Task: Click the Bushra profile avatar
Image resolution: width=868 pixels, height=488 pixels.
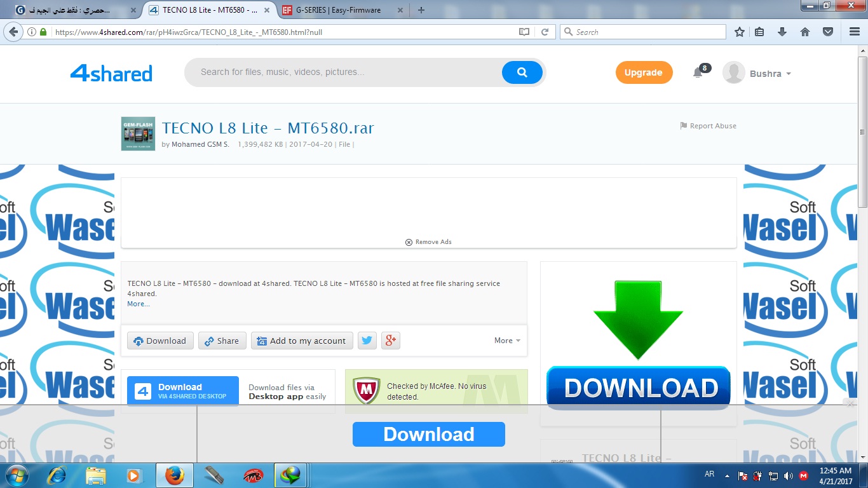Action: pyautogui.click(x=734, y=72)
